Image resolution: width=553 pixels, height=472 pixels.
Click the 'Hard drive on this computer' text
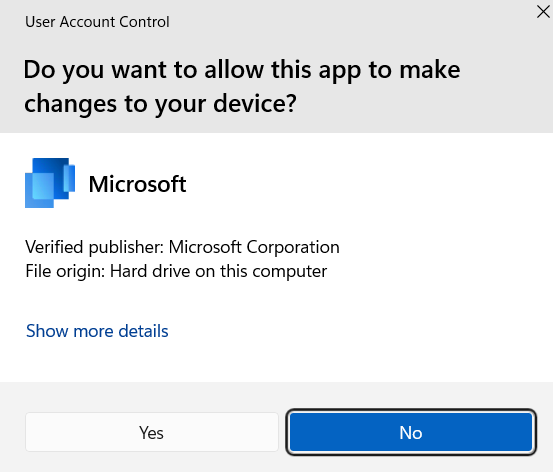[x=218, y=271]
